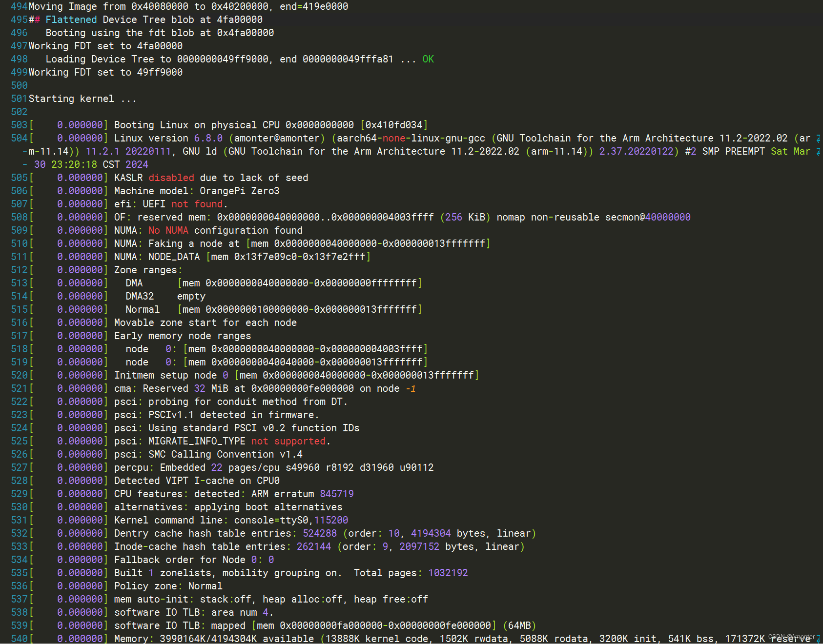Click line number 494
Viewport: 823px width, 644px height.
pyautogui.click(x=19, y=6)
